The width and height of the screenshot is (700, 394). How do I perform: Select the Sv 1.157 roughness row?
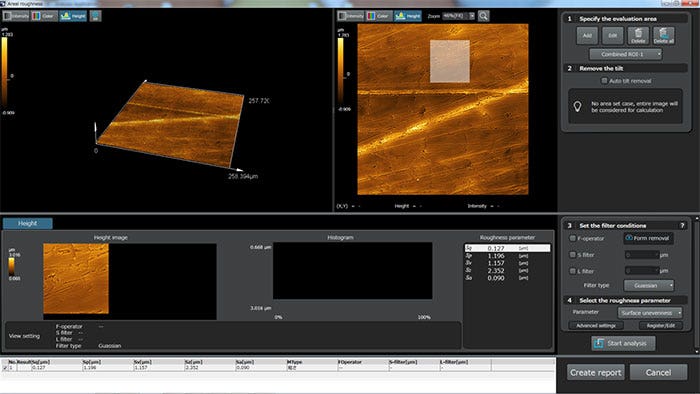pyautogui.click(x=507, y=263)
